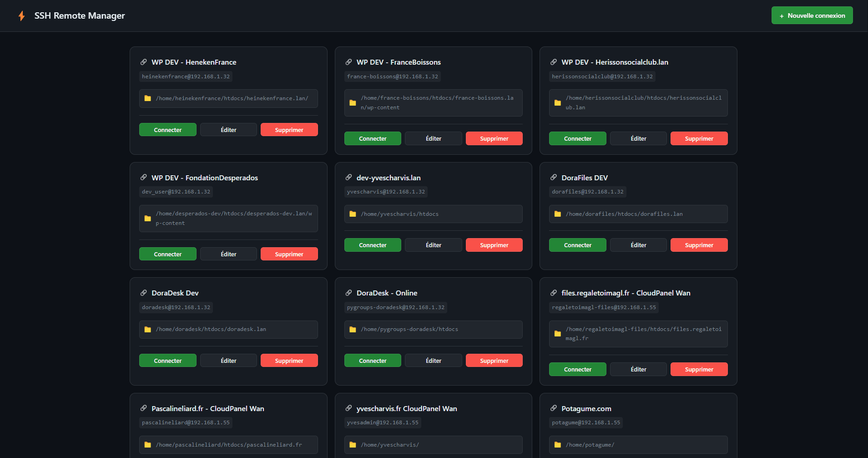
Task: Click link icon beside Pascalineliard.fr - CloudPanel Wan
Action: click(144, 408)
